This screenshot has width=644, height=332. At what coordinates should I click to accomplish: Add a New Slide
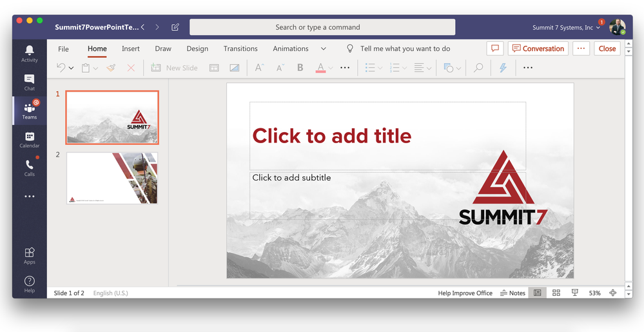tap(174, 68)
